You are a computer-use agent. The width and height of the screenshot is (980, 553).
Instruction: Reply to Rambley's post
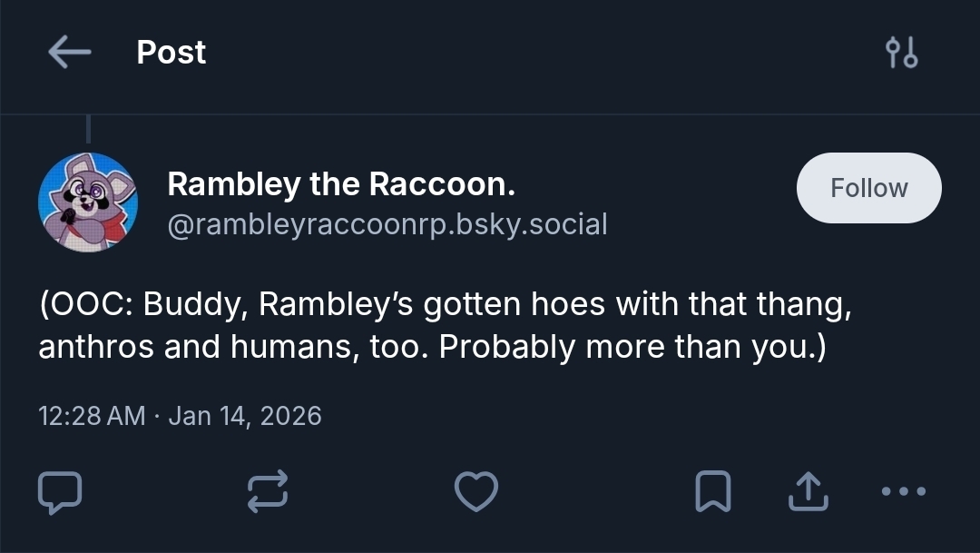click(x=60, y=492)
